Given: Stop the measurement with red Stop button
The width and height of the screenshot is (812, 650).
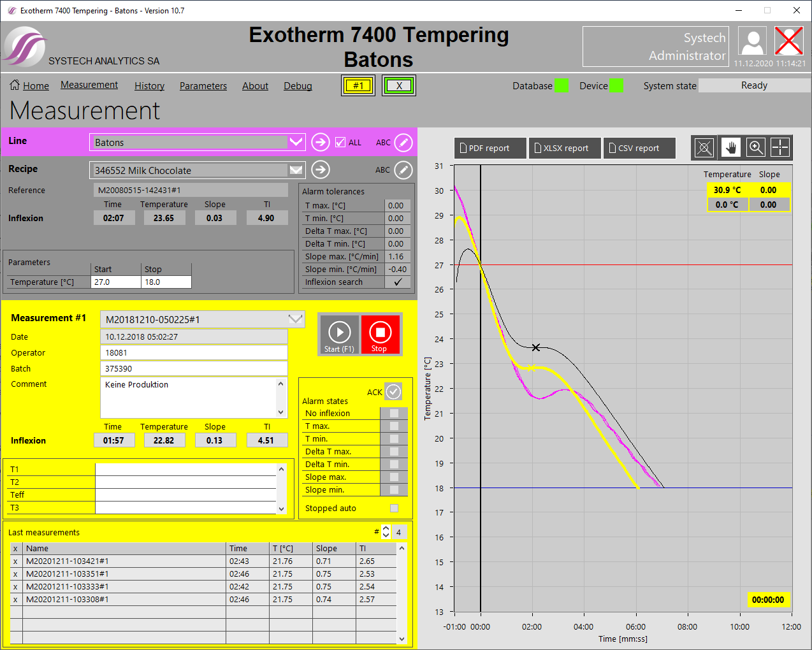Looking at the screenshot, I should pos(380,335).
